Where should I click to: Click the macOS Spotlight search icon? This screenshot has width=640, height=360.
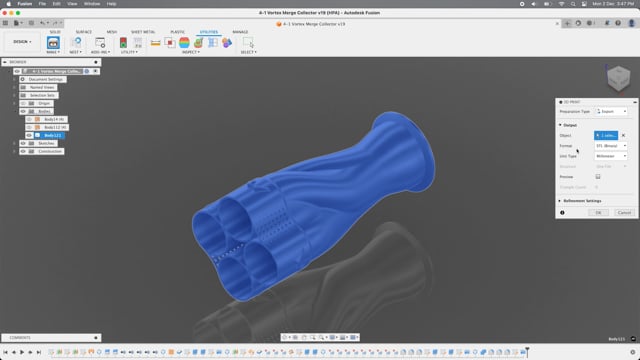(573, 4)
